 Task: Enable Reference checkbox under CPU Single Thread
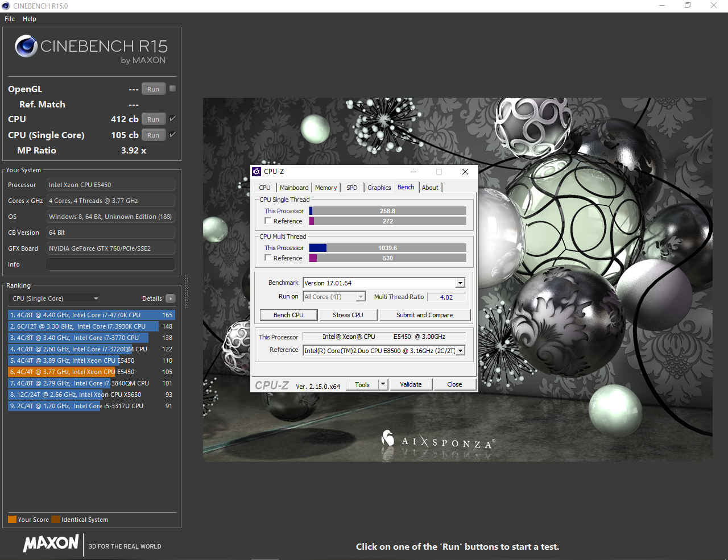268,221
